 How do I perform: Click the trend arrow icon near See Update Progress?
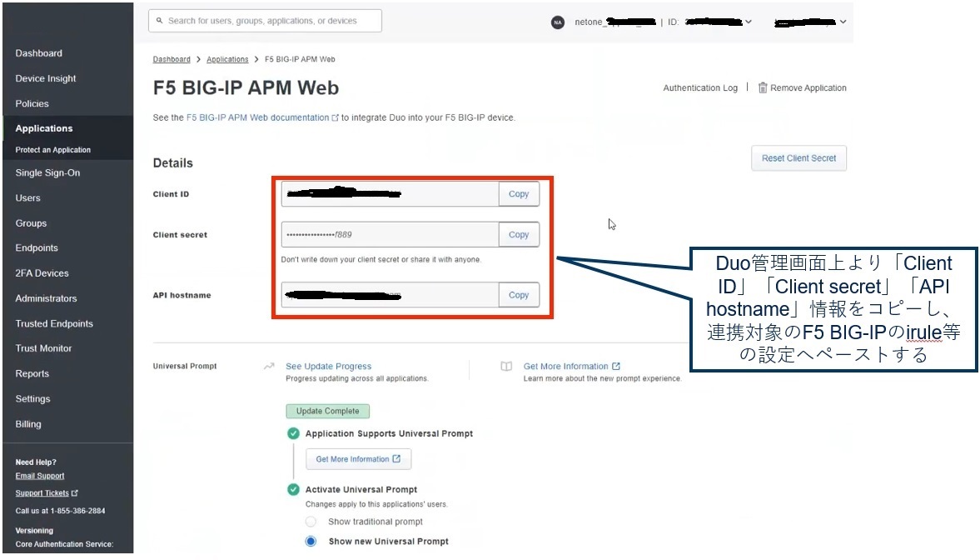coord(270,366)
